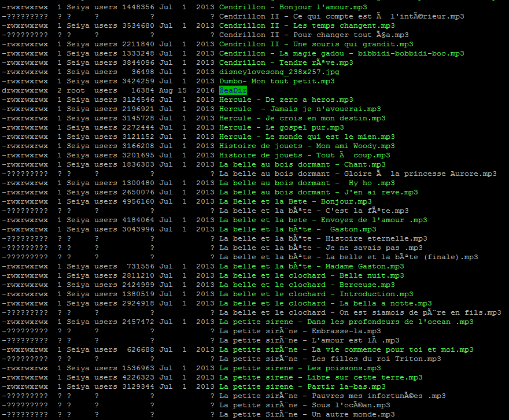509x420 pixels.
Task: Select 'La belle et le clochard - Berceuse.mp3'
Action: [x=307, y=285]
